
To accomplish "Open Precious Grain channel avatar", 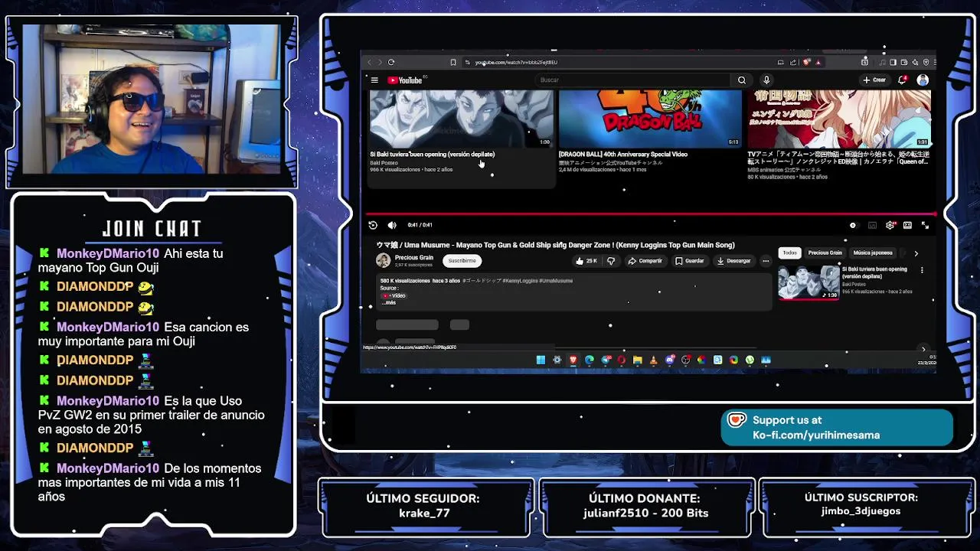I will point(383,261).
